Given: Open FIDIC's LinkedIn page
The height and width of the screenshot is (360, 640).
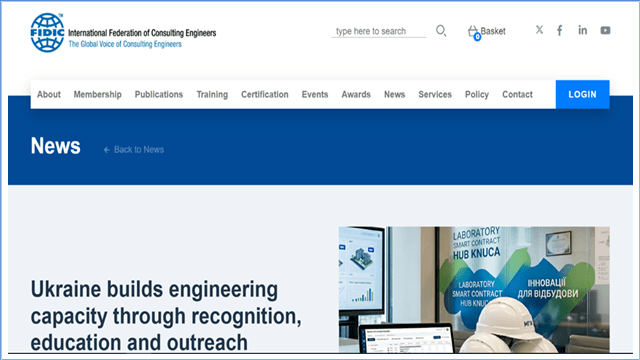Looking at the screenshot, I should click(582, 30).
